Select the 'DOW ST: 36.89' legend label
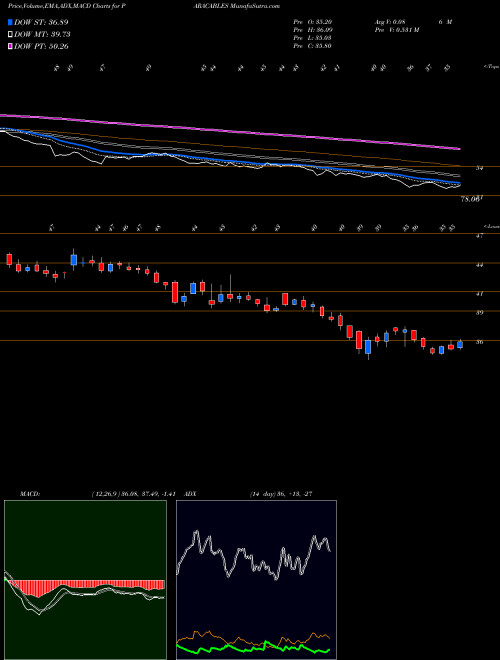This screenshot has width=500, height=660. 41,22
